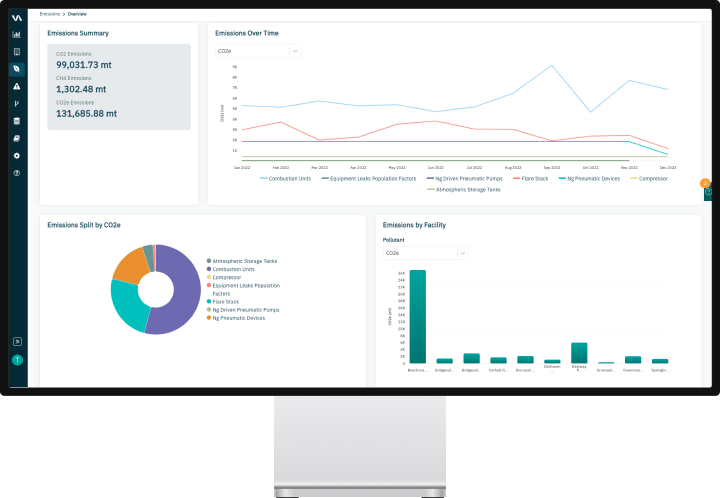Click the Overview breadcrumb item

coord(77,14)
